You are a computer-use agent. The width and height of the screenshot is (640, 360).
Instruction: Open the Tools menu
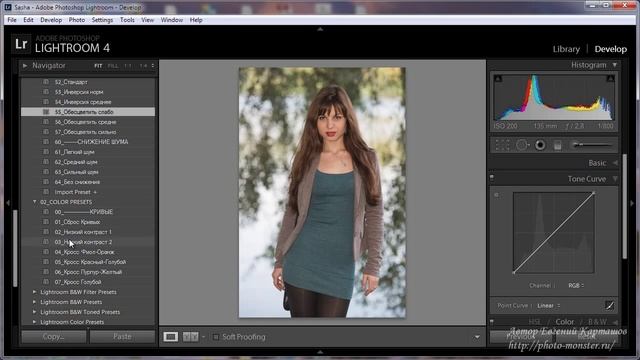point(127,20)
